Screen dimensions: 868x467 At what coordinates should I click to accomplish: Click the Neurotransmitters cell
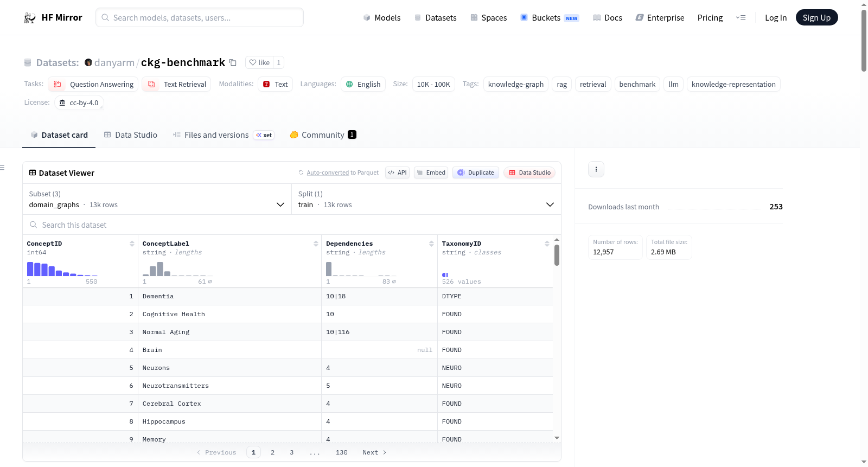(229, 386)
